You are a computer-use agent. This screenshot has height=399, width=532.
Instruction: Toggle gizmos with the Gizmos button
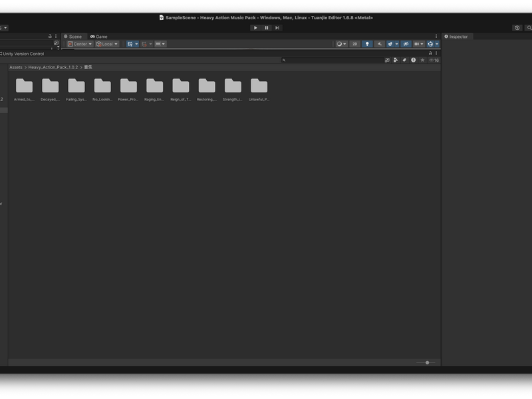tap(430, 44)
